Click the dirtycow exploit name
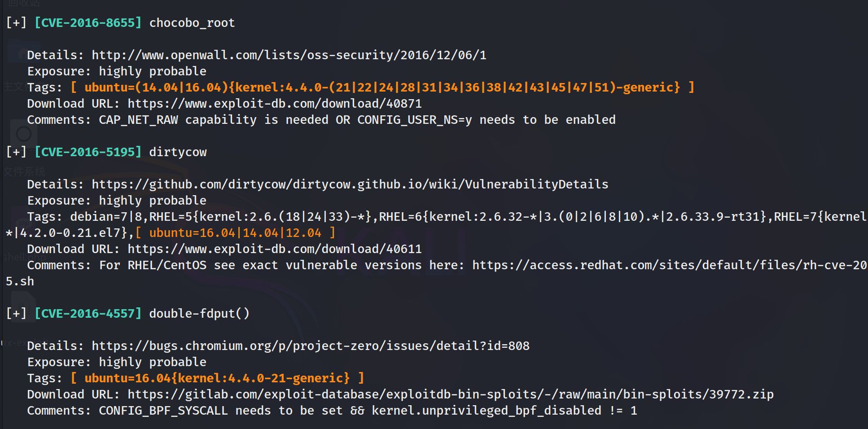The image size is (868, 429). click(x=178, y=152)
